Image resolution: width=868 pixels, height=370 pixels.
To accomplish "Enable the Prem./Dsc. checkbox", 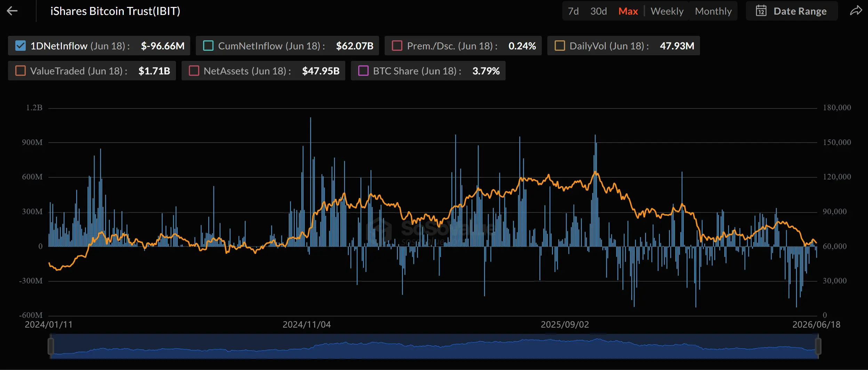I will click(397, 46).
